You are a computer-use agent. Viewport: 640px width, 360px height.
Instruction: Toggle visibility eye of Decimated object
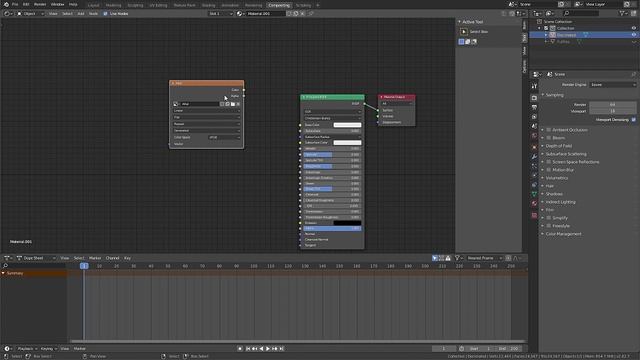634,35
